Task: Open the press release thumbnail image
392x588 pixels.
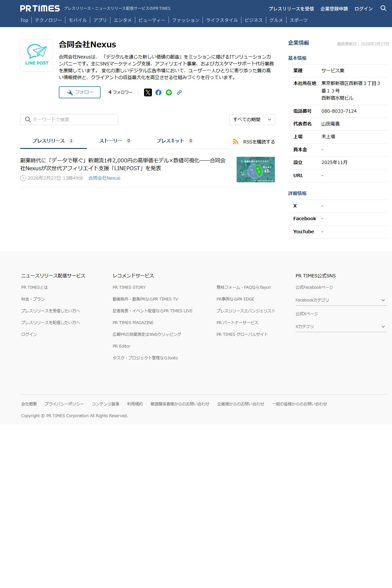Action: point(256,170)
